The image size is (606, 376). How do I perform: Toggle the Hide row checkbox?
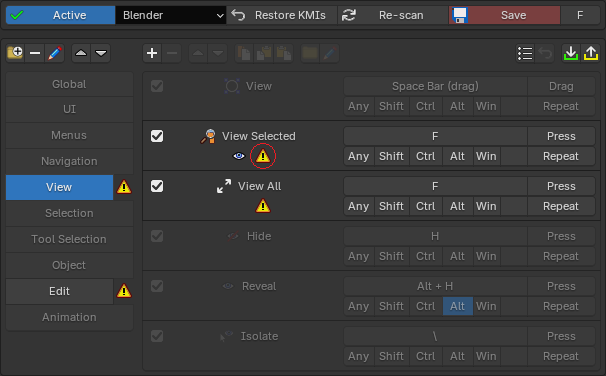(157, 236)
